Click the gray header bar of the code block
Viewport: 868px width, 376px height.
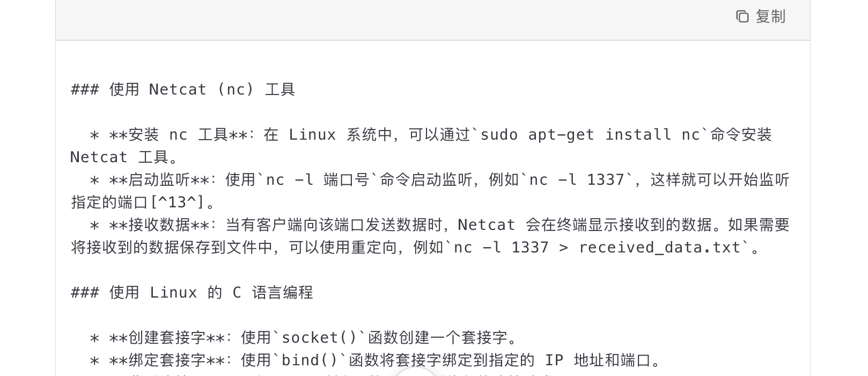433,20
